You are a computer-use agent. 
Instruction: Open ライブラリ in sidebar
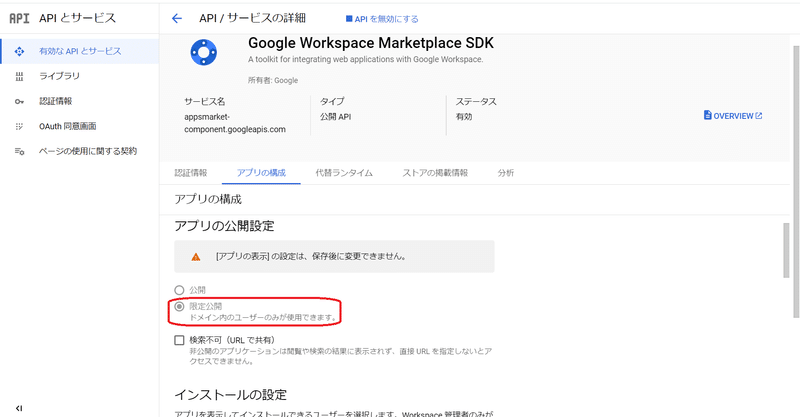tap(80, 76)
